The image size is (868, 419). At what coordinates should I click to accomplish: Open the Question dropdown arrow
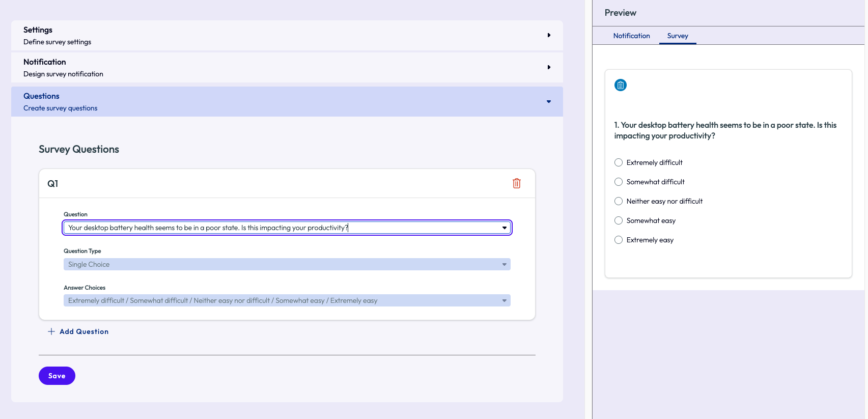(505, 228)
